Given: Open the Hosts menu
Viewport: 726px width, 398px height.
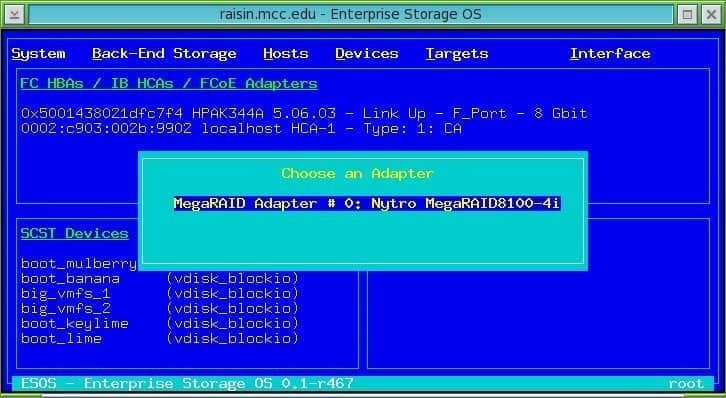Looking at the screenshot, I should click(x=286, y=54).
